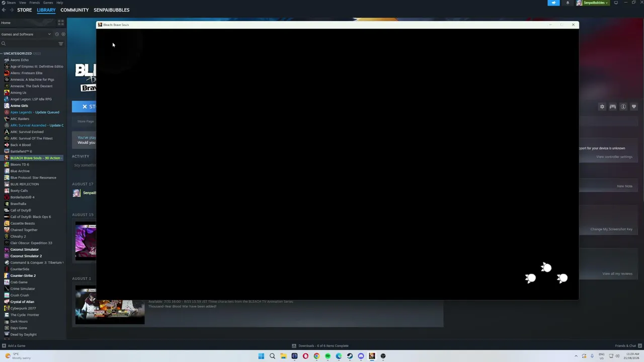Open the advanced library filter options

(x=61, y=44)
